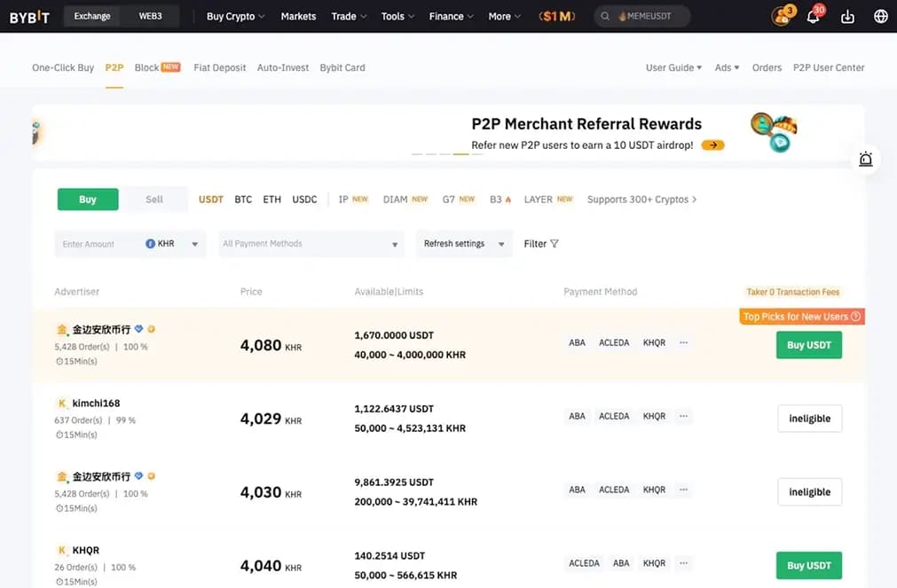The width and height of the screenshot is (897, 588).
Task: Click the yellow arrow on referral banner
Action: tap(712, 145)
